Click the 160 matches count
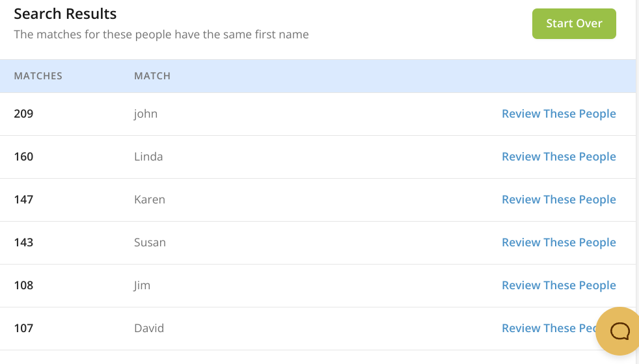This screenshot has height=364, width=639. tap(23, 157)
